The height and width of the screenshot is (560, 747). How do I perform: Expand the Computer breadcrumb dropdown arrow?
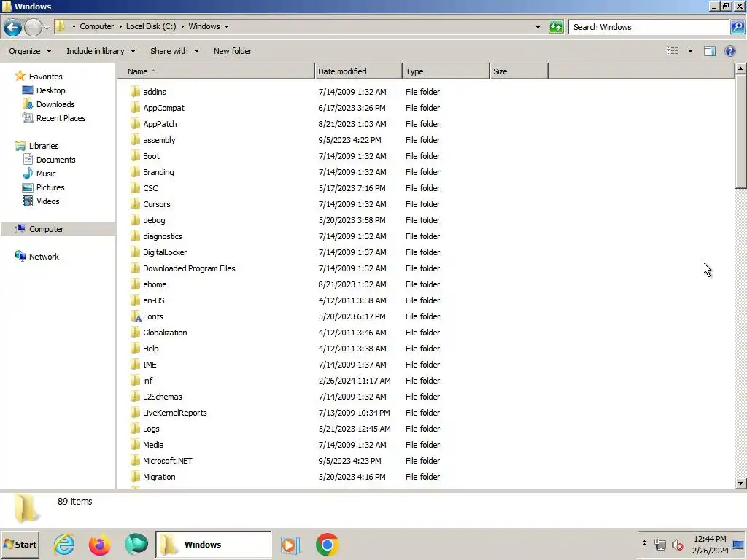pyautogui.click(x=120, y=27)
